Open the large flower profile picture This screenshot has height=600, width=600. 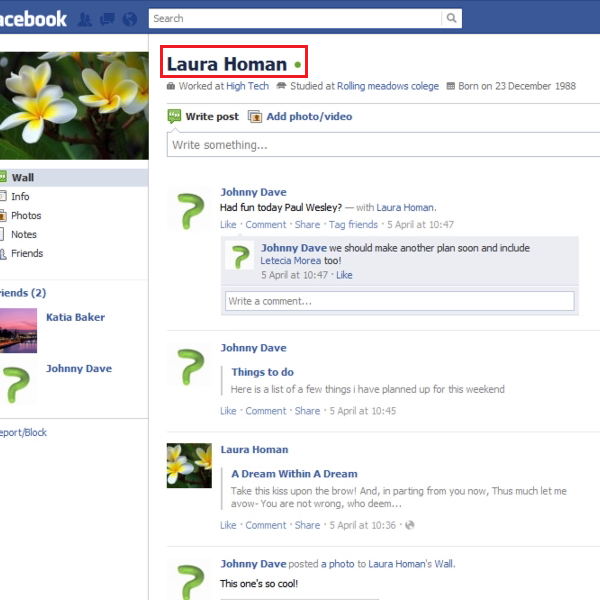(x=74, y=106)
